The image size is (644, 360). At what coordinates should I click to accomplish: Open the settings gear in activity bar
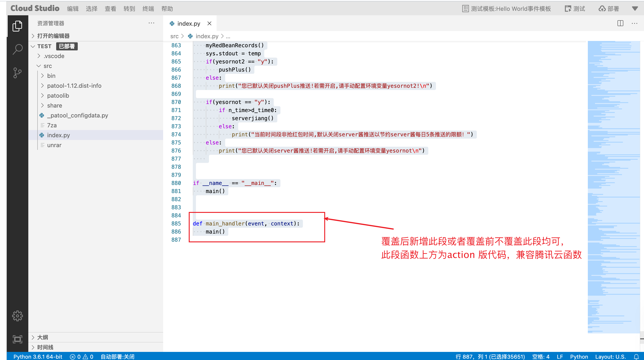[17, 316]
